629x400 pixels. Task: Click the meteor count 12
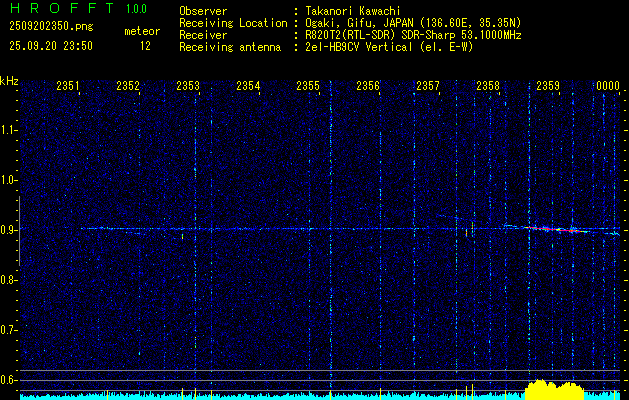tap(145, 46)
